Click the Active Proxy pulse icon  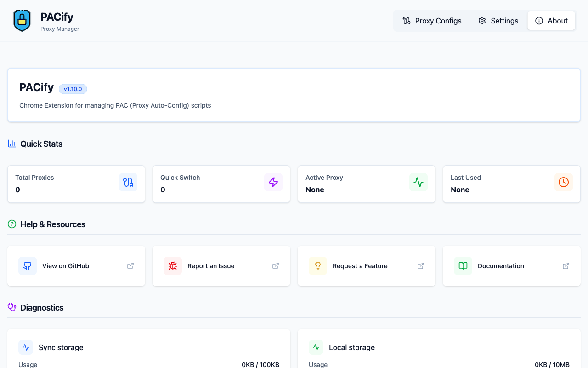click(418, 182)
